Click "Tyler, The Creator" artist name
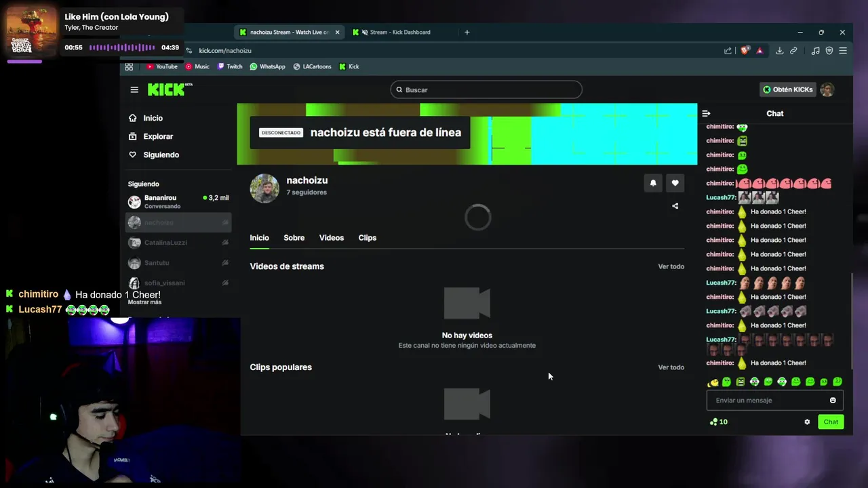Image resolution: width=868 pixels, height=488 pixels. pyautogui.click(x=92, y=28)
